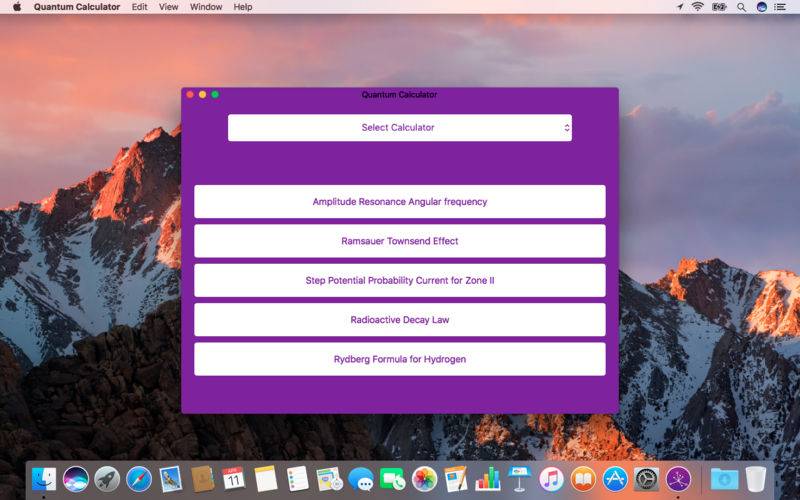
Task: Open Notification Center list icon
Action: (780, 7)
